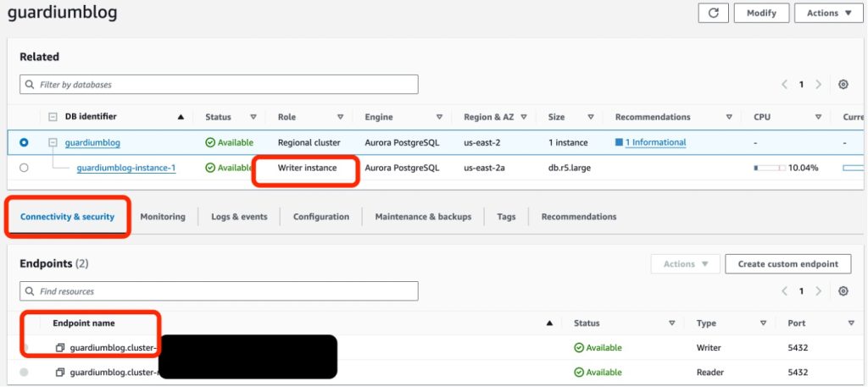The height and width of the screenshot is (387, 868).
Task: Sort by DB identifier ascending arrow
Action: pyautogui.click(x=181, y=117)
